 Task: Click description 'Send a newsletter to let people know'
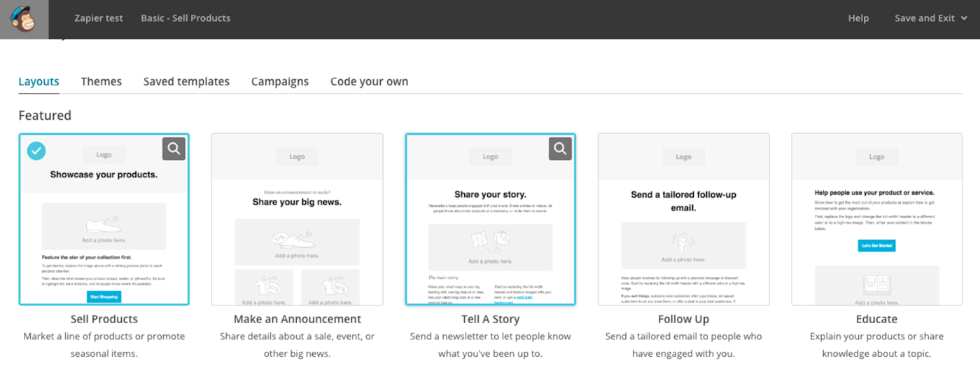(x=490, y=336)
